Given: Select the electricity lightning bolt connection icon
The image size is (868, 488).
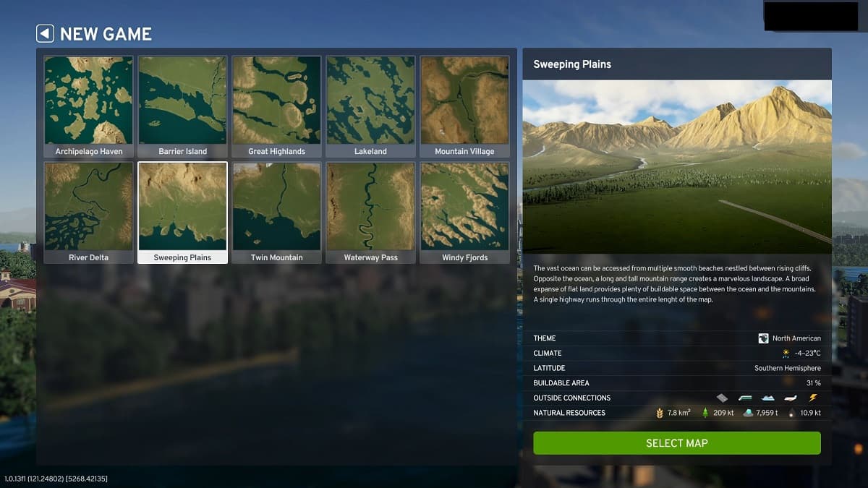Looking at the screenshot, I should point(812,398).
